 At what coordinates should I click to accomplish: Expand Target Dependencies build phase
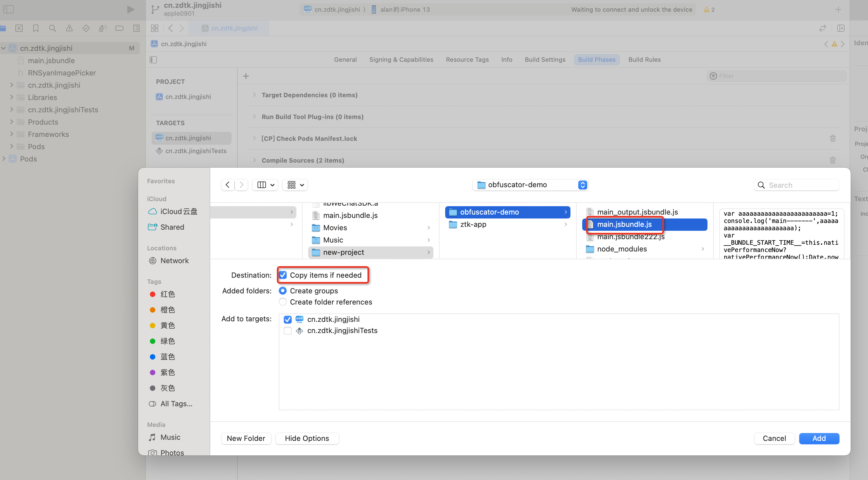pyautogui.click(x=254, y=95)
